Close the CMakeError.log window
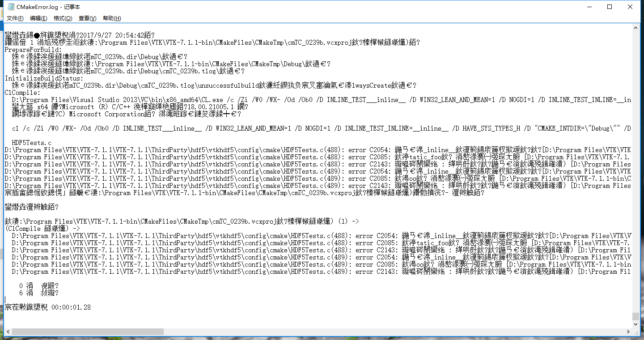 pos(630,7)
